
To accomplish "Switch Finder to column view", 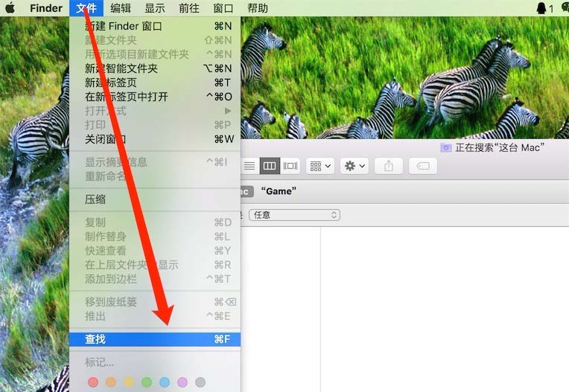I will (x=270, y=166).
